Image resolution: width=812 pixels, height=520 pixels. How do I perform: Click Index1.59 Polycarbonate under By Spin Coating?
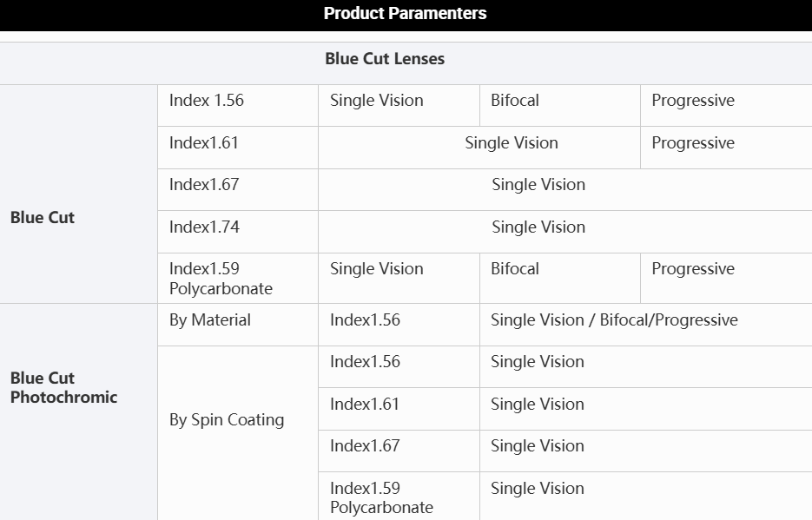click(381, 497)
